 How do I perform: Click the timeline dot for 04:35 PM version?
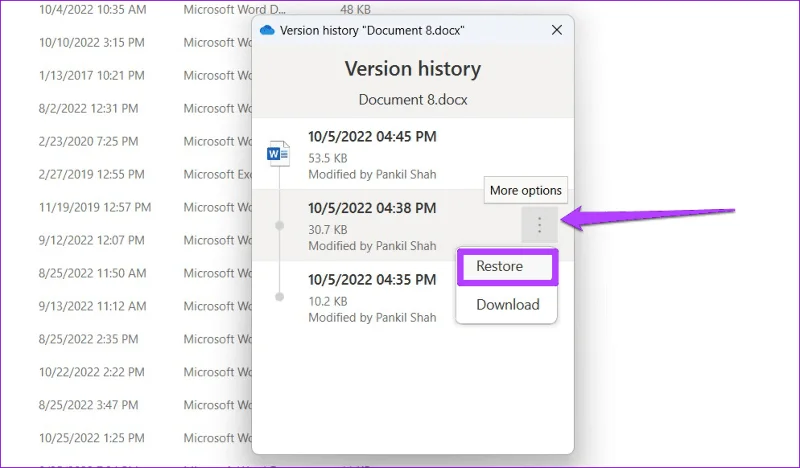coord(280,297)
